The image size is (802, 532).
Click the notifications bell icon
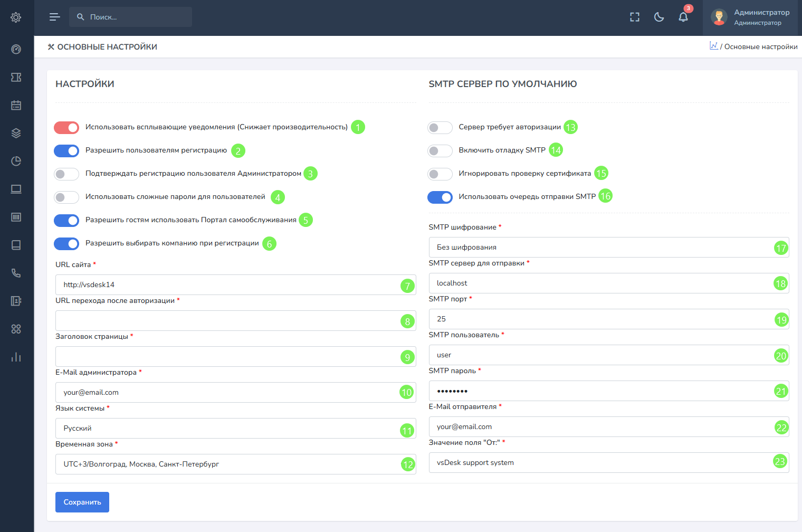click(683, 17)
